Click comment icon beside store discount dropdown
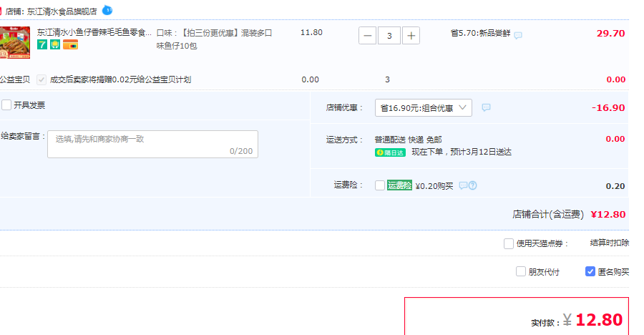The width and height of the screenshot is (644, 335). click(486, 107)
